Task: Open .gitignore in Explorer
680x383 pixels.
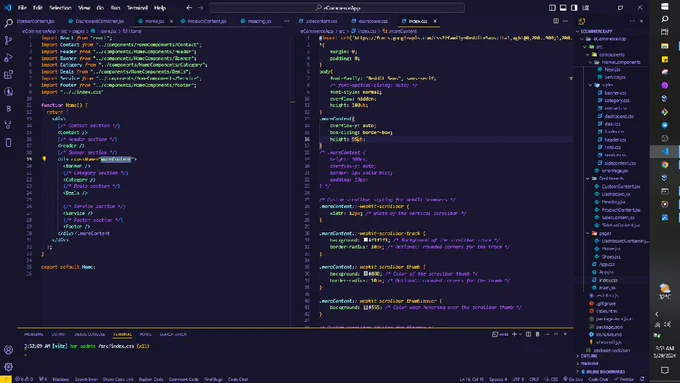Action: [x=605, y=303]
